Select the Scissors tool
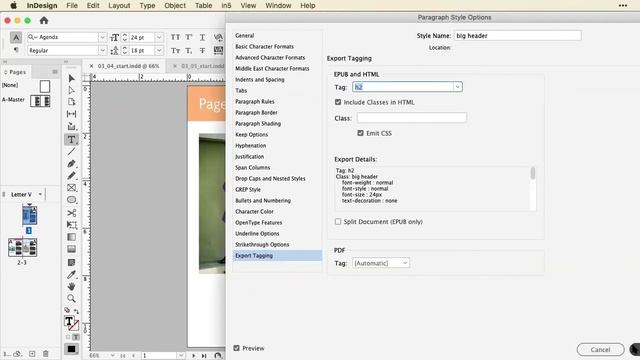This screenshot has width=640, height=360. 71,213
